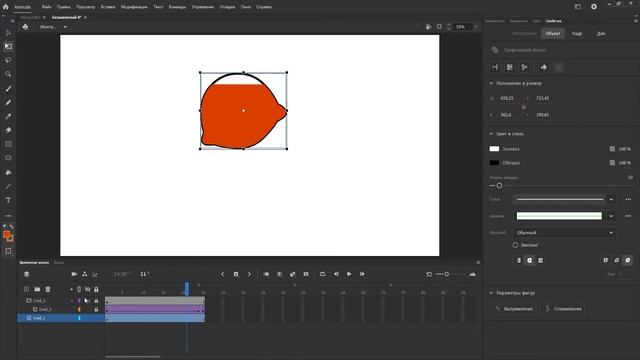Open the File menu
Viewport: 640px width, 360px height.
[47, 7]
